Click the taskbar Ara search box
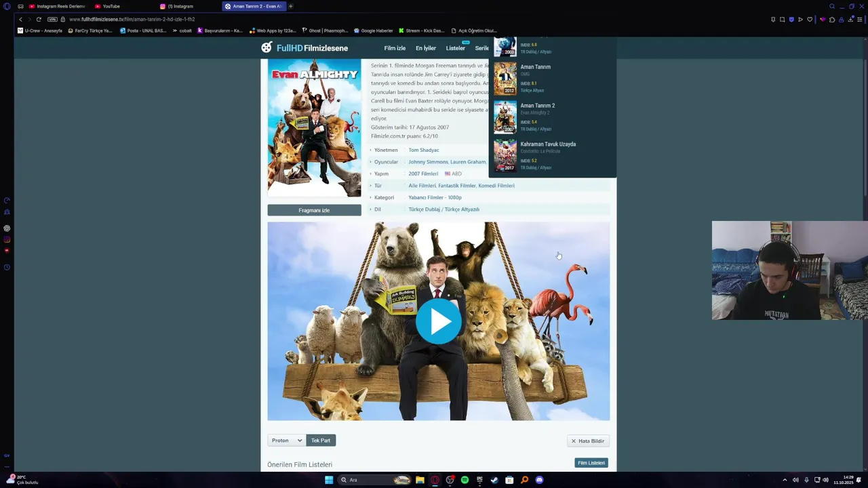 coord(375,480)
